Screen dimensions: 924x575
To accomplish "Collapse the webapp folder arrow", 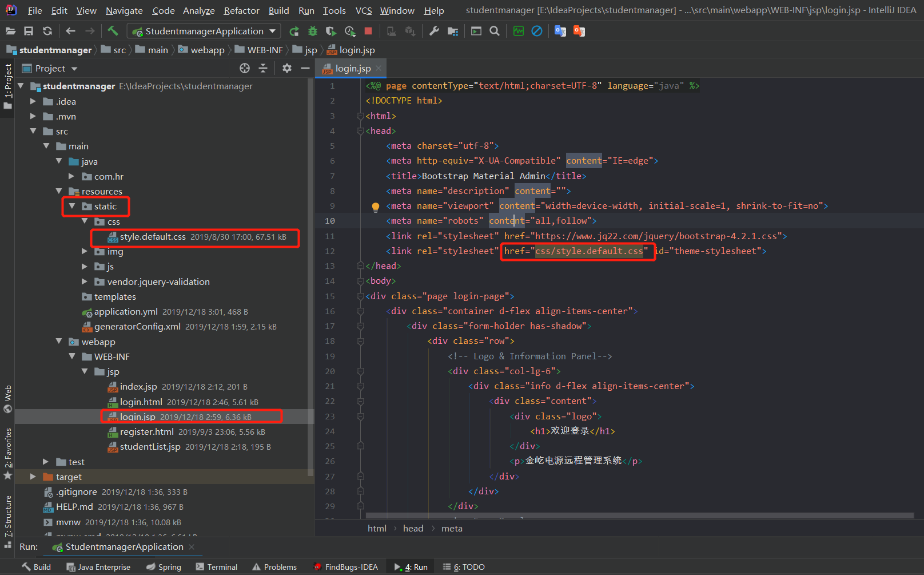I will point(59,342).
